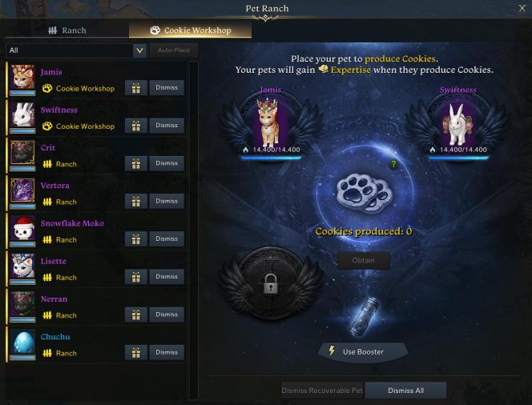Screen dimensions: 532x405
Task: Click the hourglass booster item icon
Action: coord(364,317)
